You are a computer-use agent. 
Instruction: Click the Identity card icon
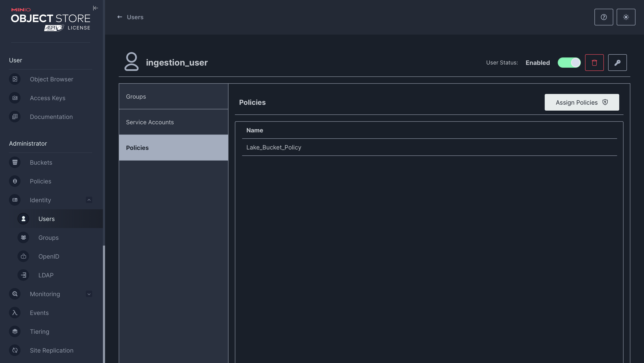(x=15, y=200)
